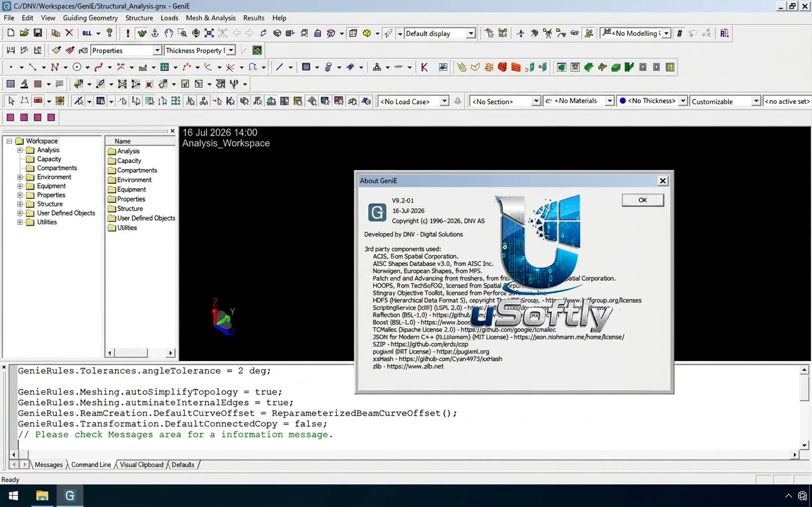Open the Properties combo box in toolbar
The width and height of the screenshot is (812, 507).
(x=126, y=50)
